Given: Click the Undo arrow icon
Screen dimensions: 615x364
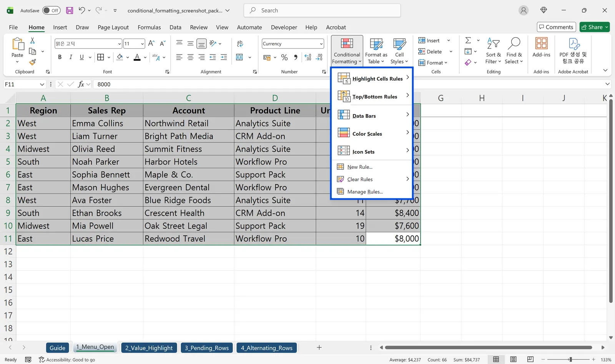Looking at the screenshot, I should tap(81, 10).
